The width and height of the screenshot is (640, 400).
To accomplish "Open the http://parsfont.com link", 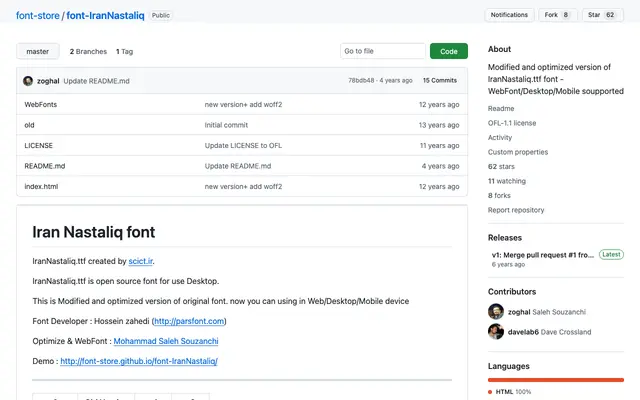I will pyautogui.click(x=189, y=321).
